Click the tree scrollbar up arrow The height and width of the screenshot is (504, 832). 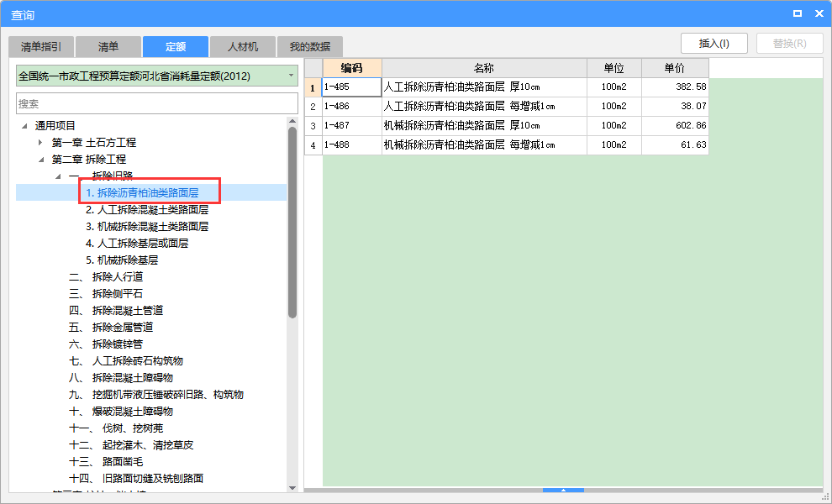pos(292,122)
